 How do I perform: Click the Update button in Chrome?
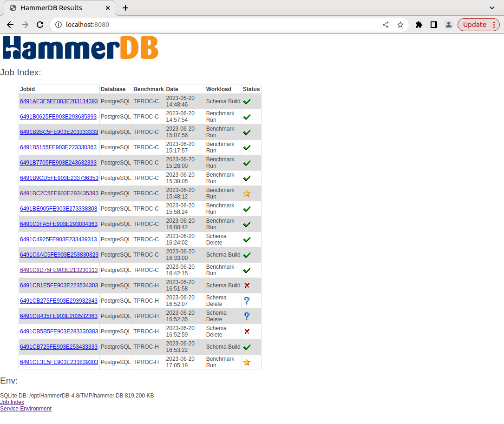pyautogui.click(x=478, y=25)
